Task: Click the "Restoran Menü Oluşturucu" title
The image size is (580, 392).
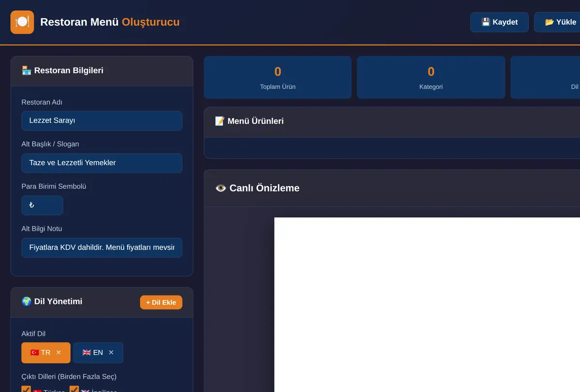Action: click(x=110, y=22)
